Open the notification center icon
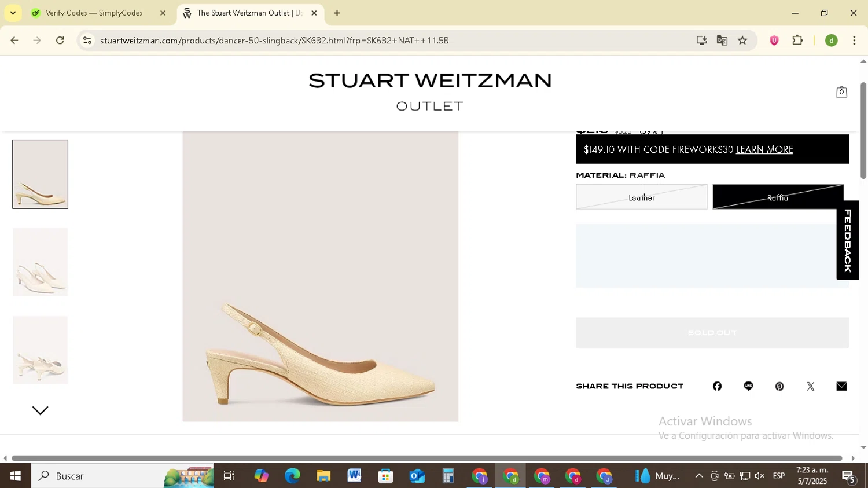Screen dimensions: 868x488 (x=849, y=476)
